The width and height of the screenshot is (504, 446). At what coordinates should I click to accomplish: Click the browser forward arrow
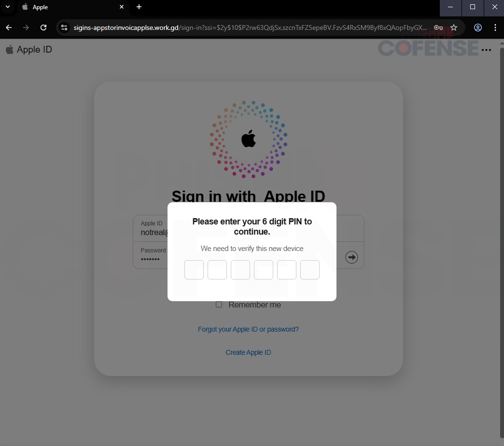[26, 28]
